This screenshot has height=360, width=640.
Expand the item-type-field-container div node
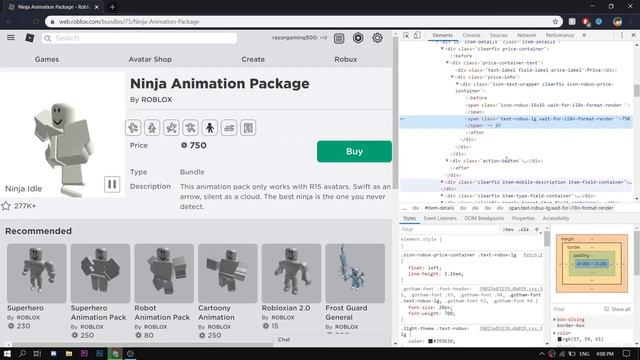tap(442, 196)
